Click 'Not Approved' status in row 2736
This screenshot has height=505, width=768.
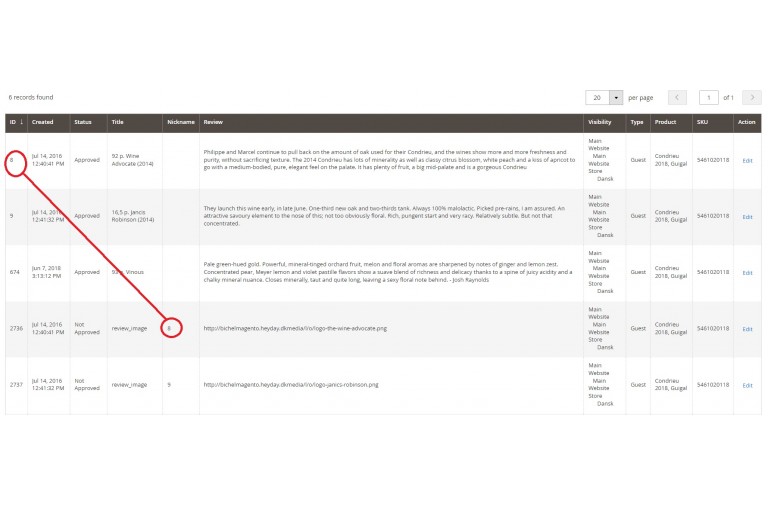click(x=87, y=329)
